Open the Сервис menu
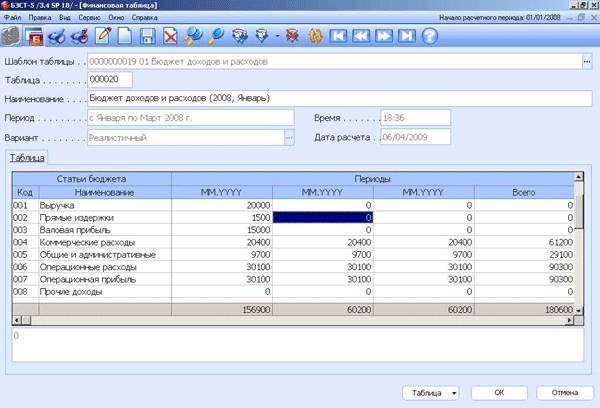 [x=89, y=18]
